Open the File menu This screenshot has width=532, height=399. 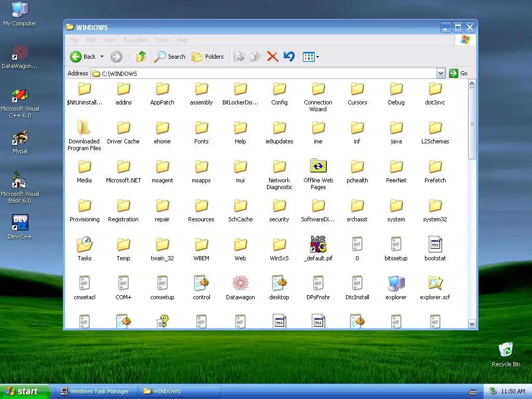[74, 40]
